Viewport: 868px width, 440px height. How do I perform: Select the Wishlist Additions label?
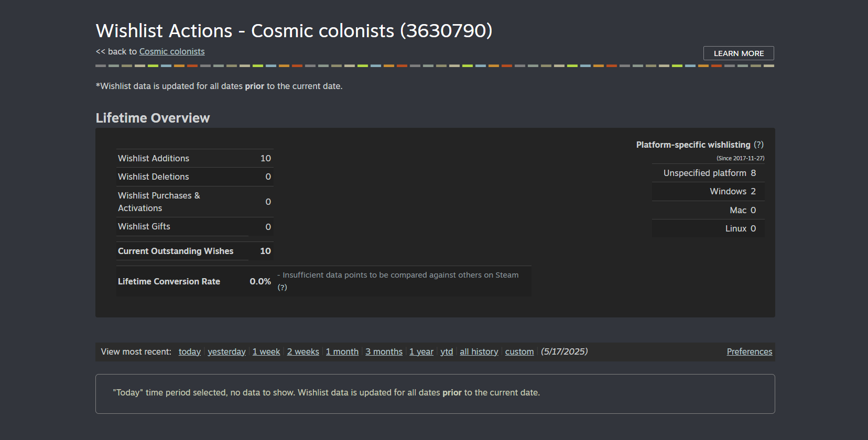[x=154, y=158]
